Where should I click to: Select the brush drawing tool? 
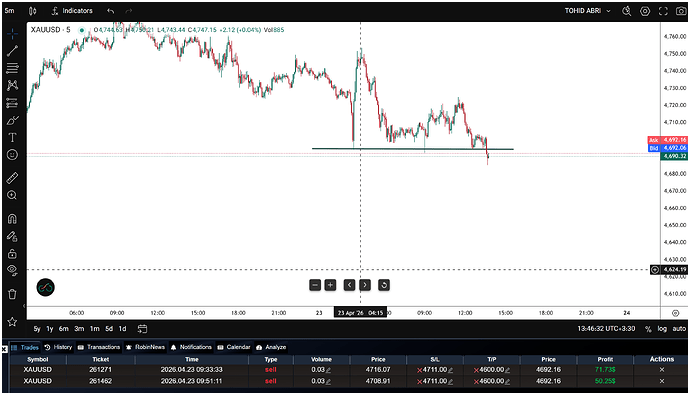[12, 120]
